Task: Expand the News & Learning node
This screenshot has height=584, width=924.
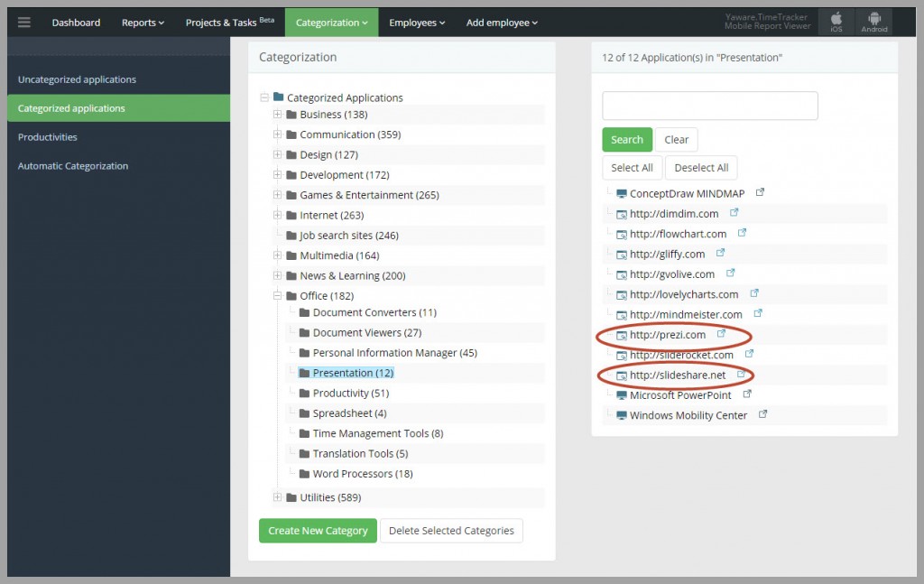Action: (x=277, y=275)
